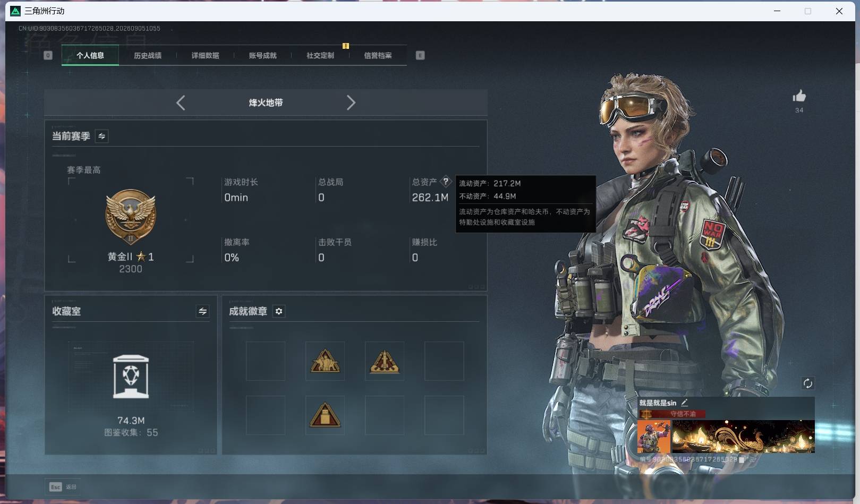Click the 流动资产: 217.2M tooltip line
The width and height of the screenshot is (860, 504).
coord(490,183)
